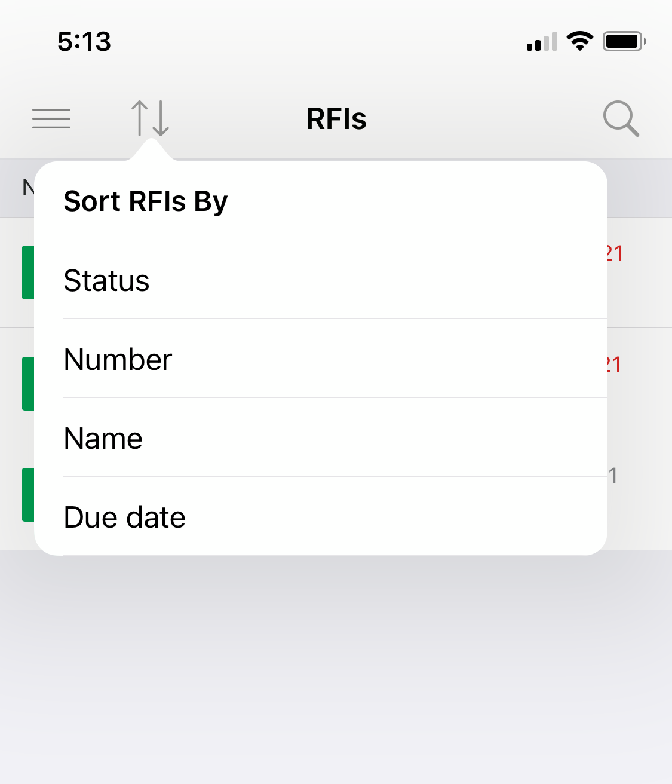Tap the Wi-Fi status icon
The width and height of the screenshot is (672, 784).
click(579, 41)
